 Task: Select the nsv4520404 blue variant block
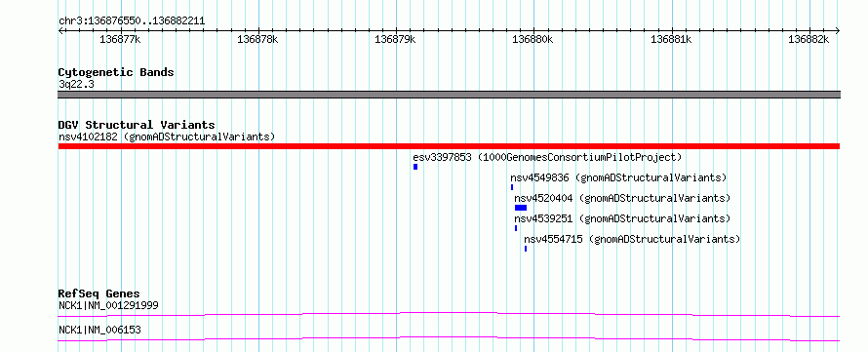521,208
